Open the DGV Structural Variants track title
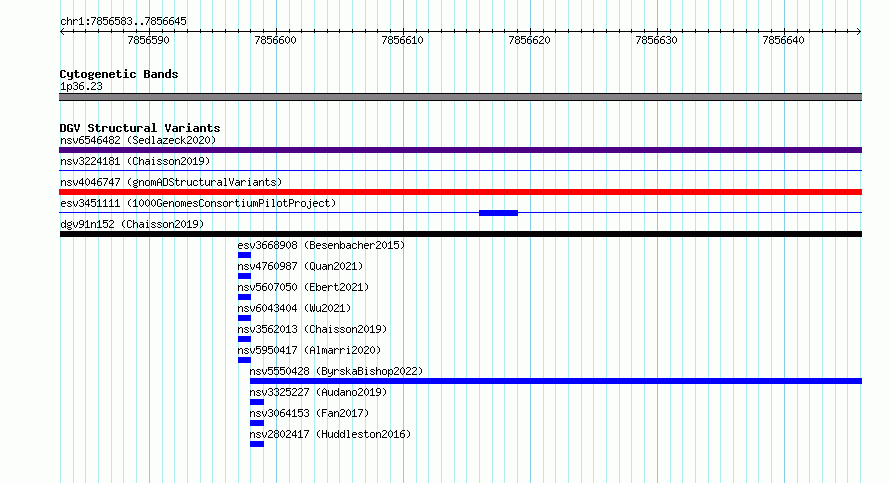This screenshot has width=890, height=483. pos(140,128)
